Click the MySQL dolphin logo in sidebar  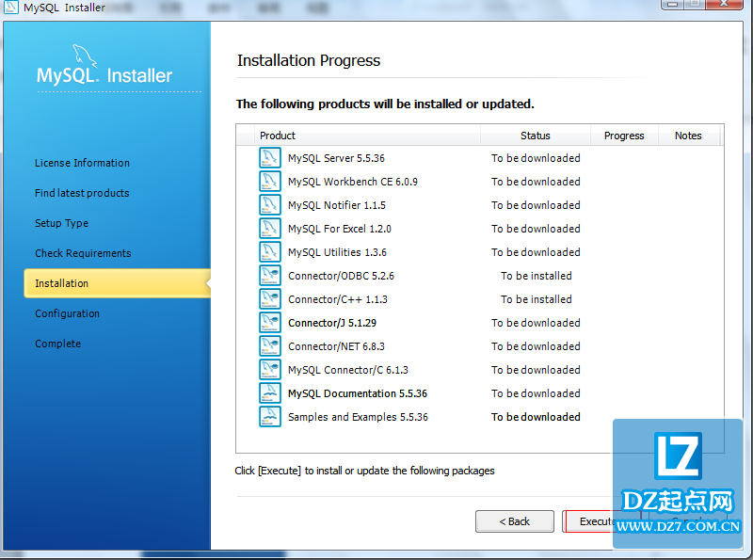pos(85,56)
